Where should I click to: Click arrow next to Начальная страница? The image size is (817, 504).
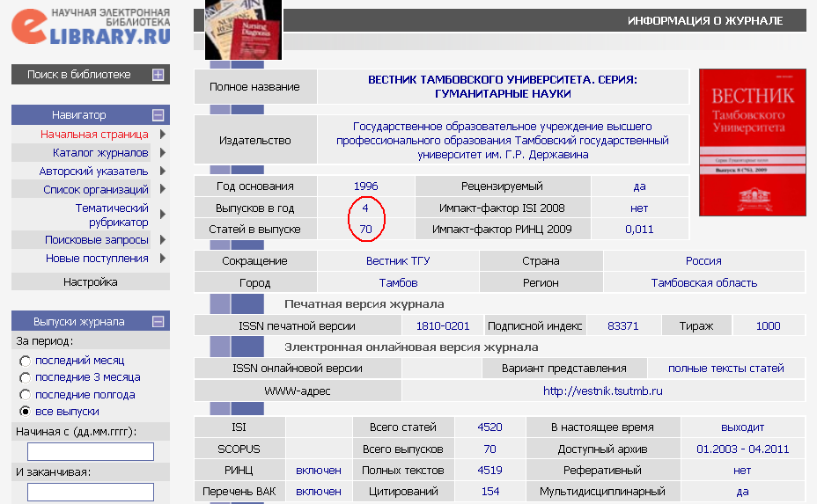163,135
